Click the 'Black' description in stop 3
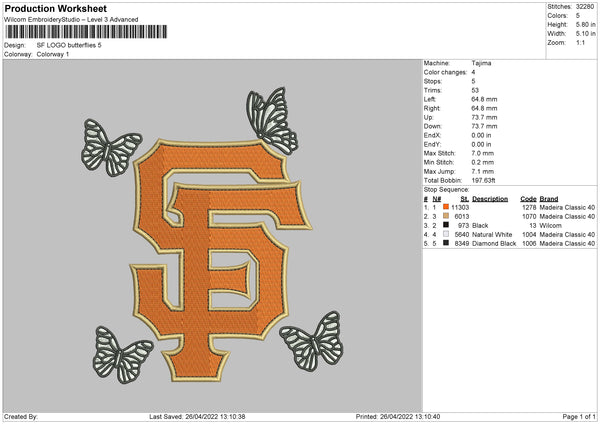600x424 pixels. click(x=480, y=225)
